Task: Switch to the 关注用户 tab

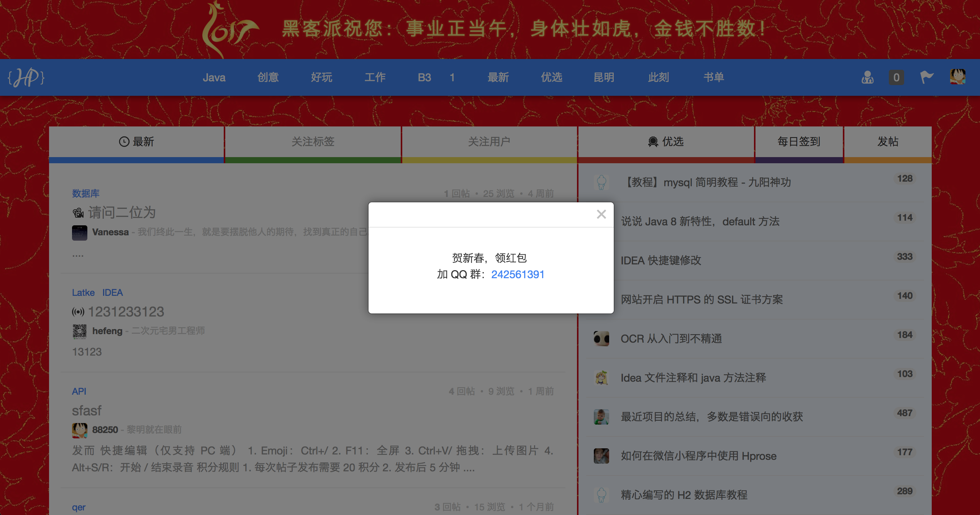Action: (x=489, y=142)
